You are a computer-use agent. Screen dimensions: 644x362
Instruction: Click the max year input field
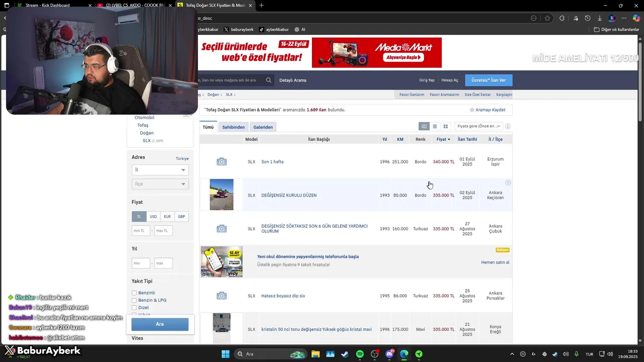tap(164, 263)
